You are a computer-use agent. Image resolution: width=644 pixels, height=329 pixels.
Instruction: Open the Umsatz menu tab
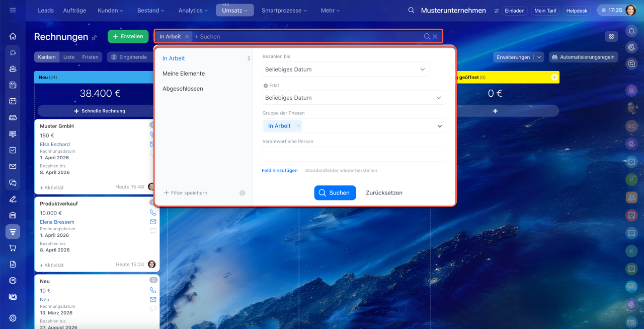pyautogui.click(x=234, y=10)
